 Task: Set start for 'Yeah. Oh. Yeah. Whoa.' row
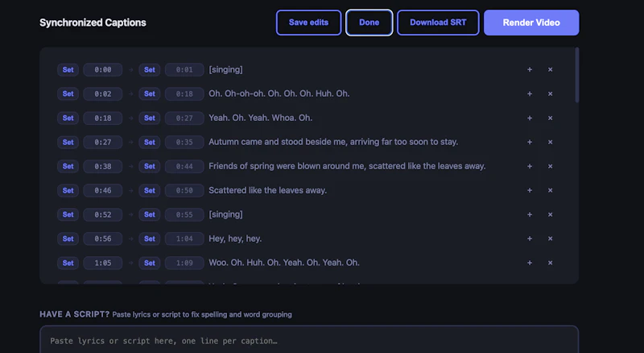coord(68,118)
